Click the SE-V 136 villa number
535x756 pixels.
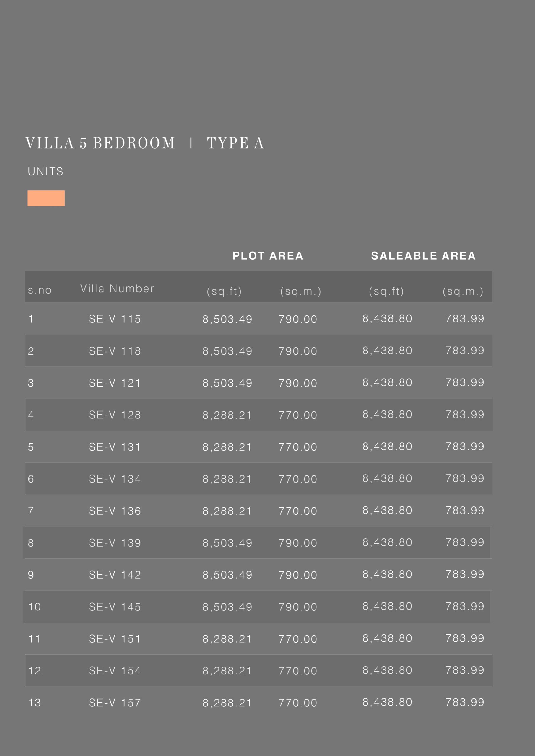pos(115,511)
